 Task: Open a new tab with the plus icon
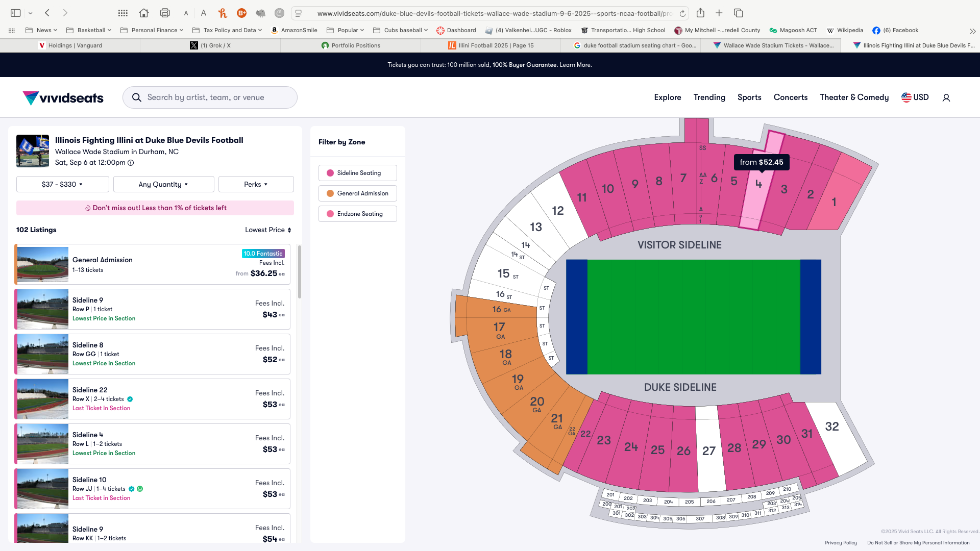click(719, 13)
